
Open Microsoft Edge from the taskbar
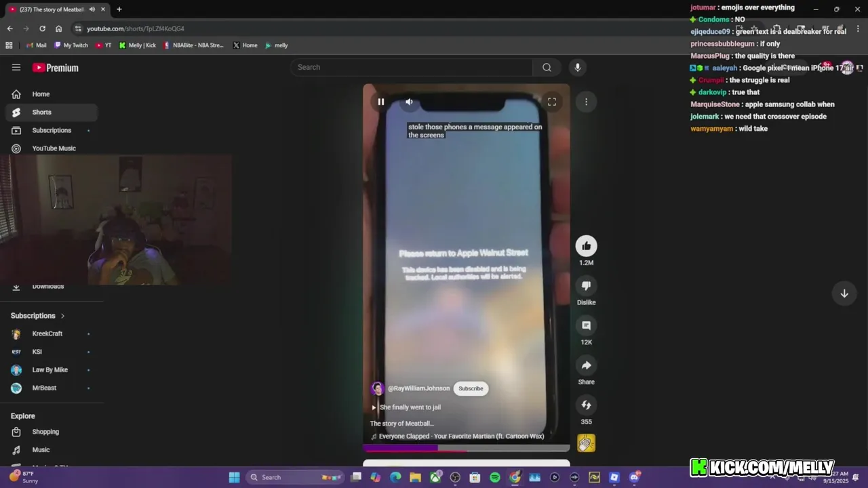coord(395,477)
